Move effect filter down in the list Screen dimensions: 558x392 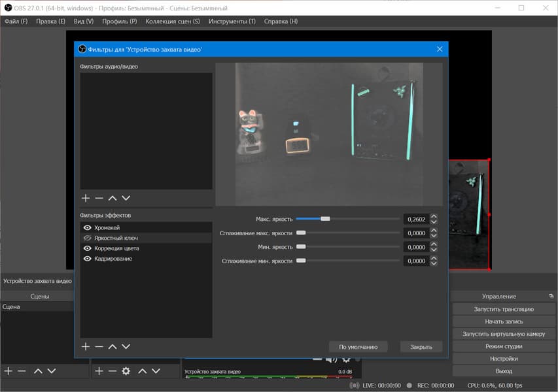(126, 346)
